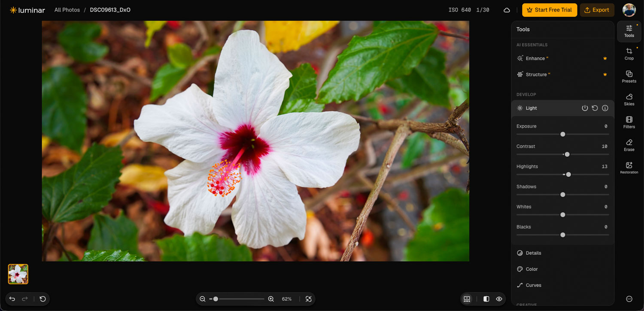
Task: Click the Enhance premium crown icon
Action: [605, 58]
